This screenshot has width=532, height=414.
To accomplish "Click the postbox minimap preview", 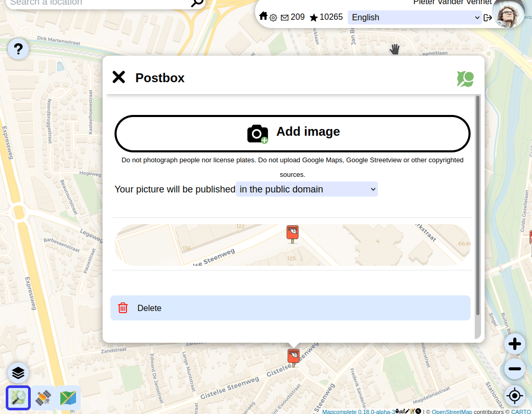I will [293, 245].
